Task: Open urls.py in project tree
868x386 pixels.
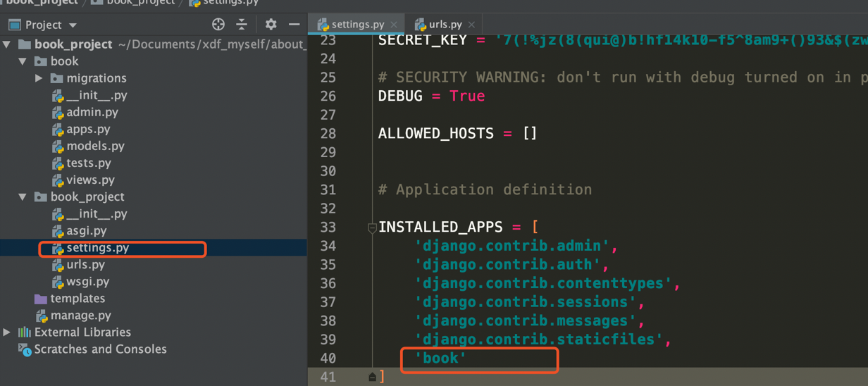Action: click(85, 264)
